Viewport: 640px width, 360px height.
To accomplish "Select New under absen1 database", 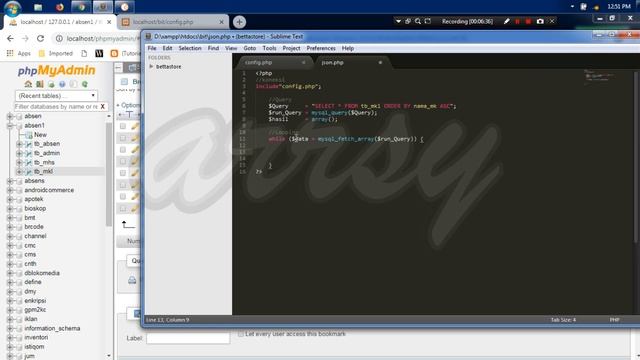I will [40, 135].
